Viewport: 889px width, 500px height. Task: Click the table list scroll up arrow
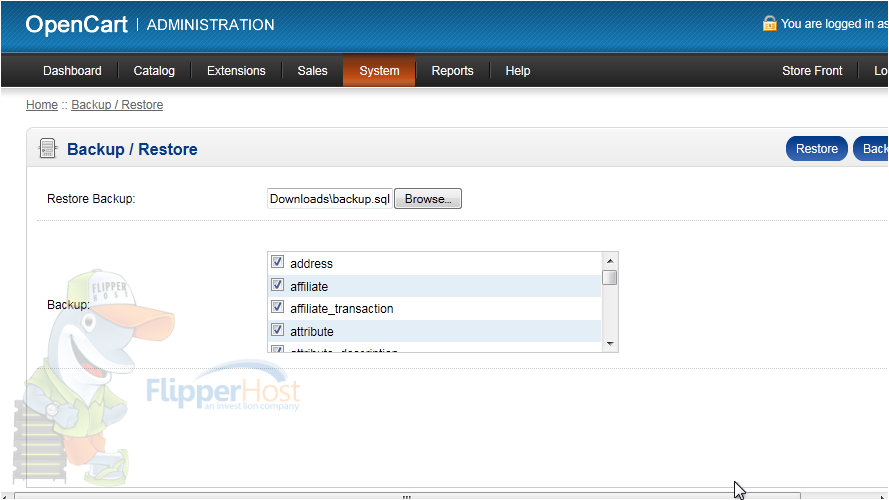(x=610, y=261)
